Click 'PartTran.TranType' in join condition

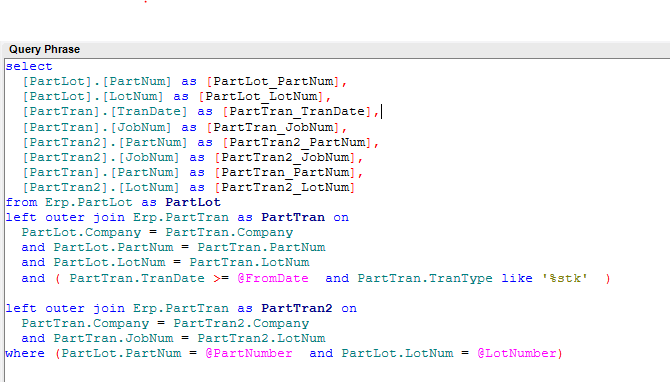pos(425,279)
